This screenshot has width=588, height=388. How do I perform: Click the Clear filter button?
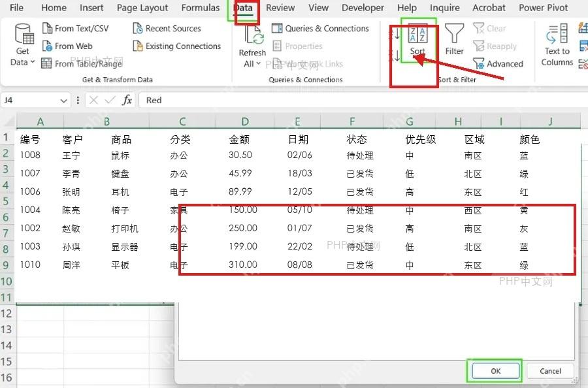coord(489,29)
